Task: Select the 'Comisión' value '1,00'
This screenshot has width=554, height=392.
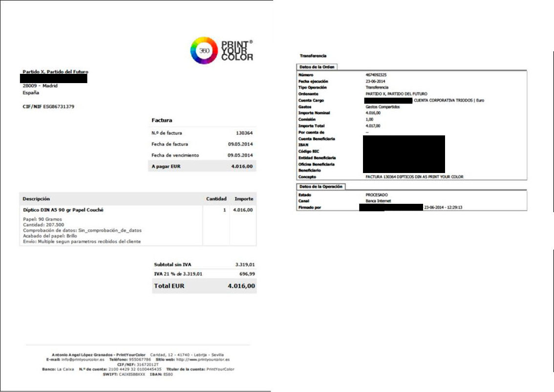Action: point(369,119)
